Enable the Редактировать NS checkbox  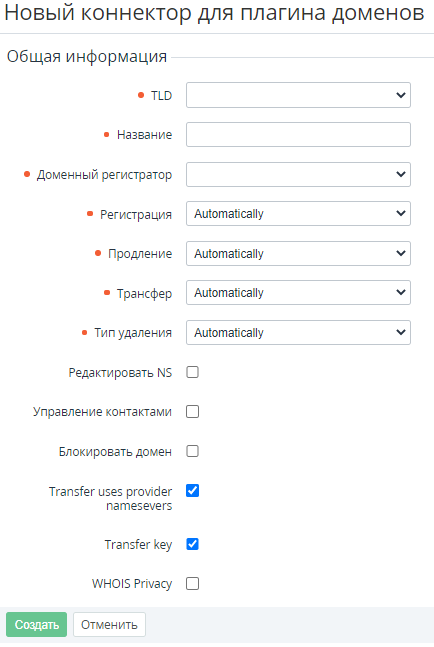(192, 372)
